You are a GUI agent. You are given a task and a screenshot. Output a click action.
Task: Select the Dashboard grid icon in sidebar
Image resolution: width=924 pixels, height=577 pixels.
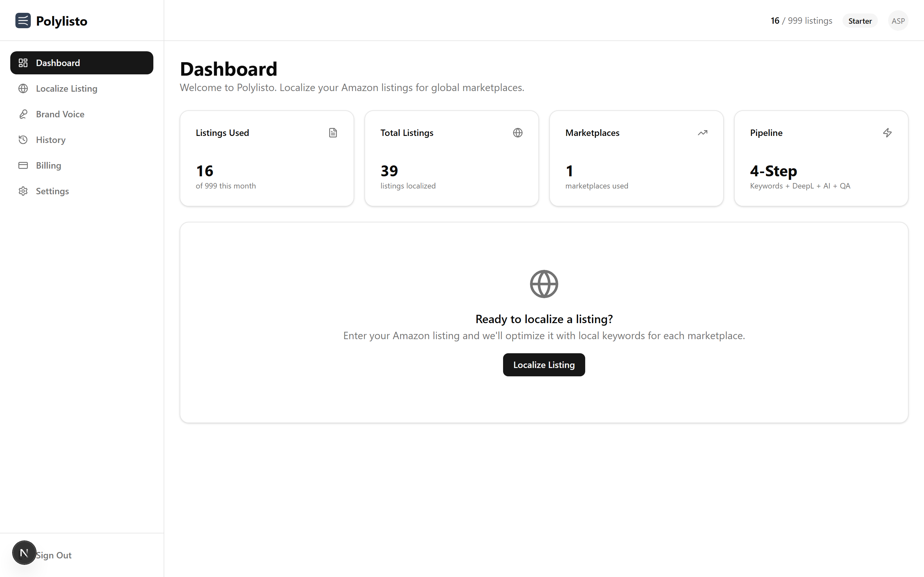click(x=23, y=63)
